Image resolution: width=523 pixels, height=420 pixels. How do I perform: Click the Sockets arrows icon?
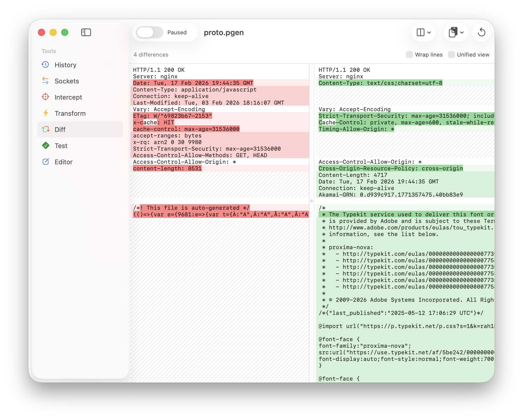click(x=45, y=81)
